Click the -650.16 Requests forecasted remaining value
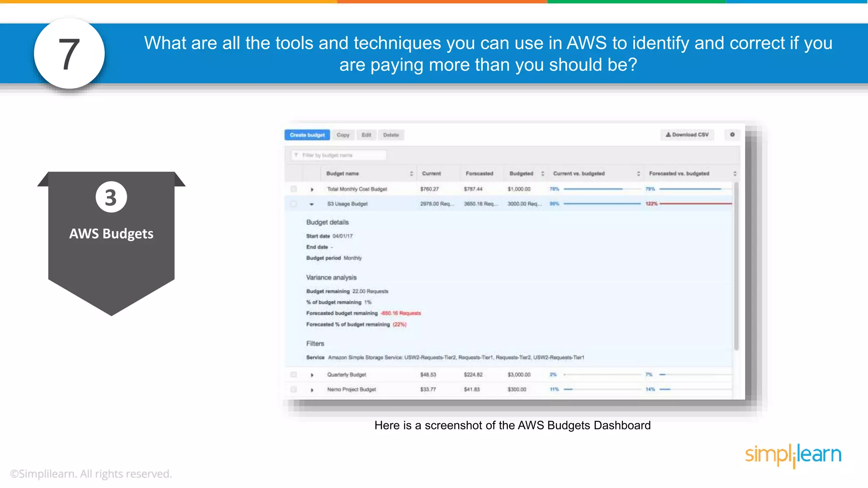The height and width of the screenshot is (488, 868). pos(401,313)
